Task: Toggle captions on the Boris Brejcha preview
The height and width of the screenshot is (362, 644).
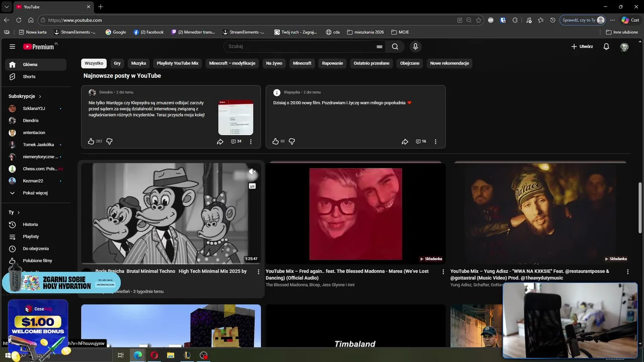Action: coord(252,186)
